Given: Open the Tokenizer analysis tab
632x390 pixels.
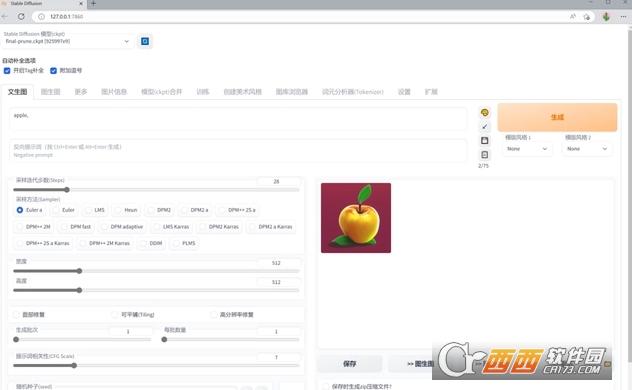Looking at the screenshot, I should (352, 92).
